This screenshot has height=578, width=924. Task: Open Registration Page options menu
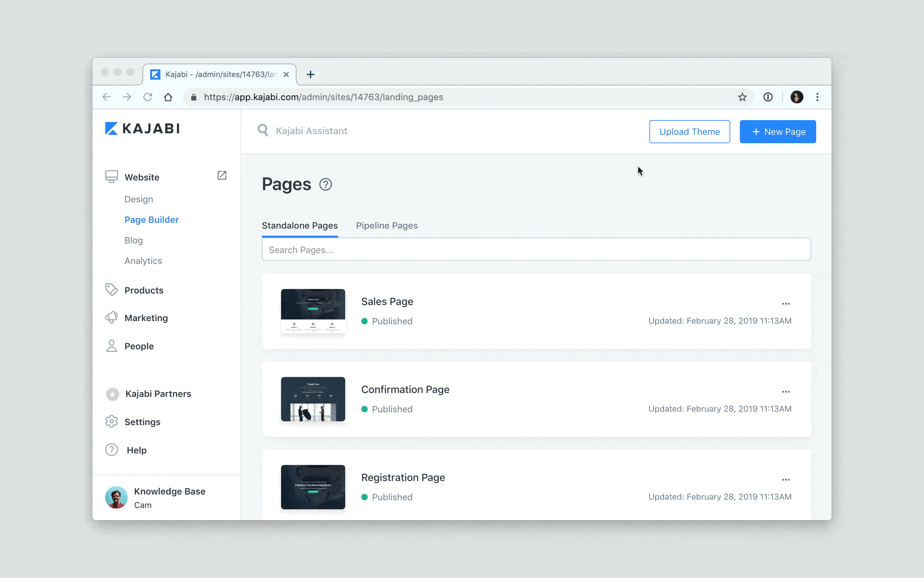[786, 480]
